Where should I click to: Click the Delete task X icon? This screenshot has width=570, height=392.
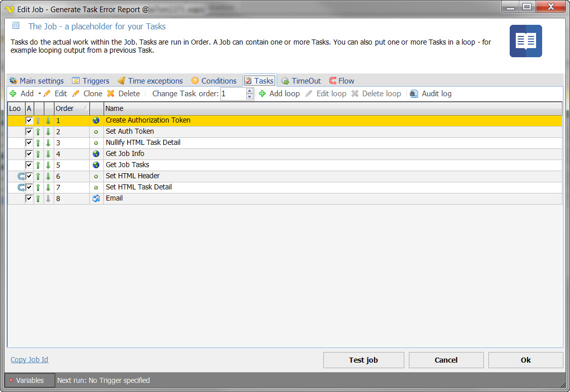click(x=110, y=94)
